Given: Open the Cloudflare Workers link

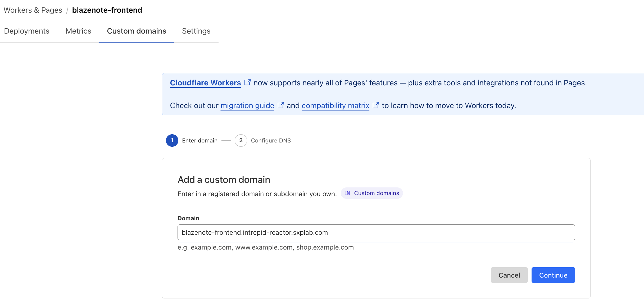Looking at the screenshot, I should [x=205, y=82].
